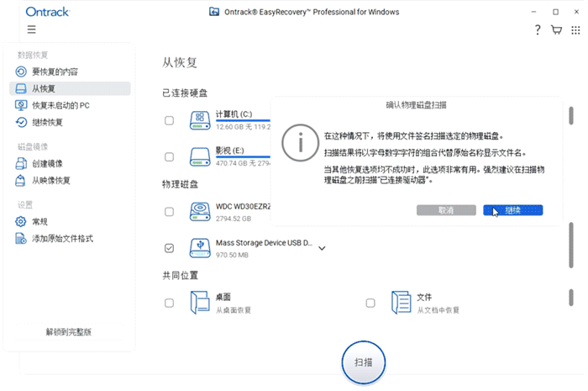The image size is (588, 391).
Task: Check the 影视 (E:) checkbox
Action: tap(169, 157)
